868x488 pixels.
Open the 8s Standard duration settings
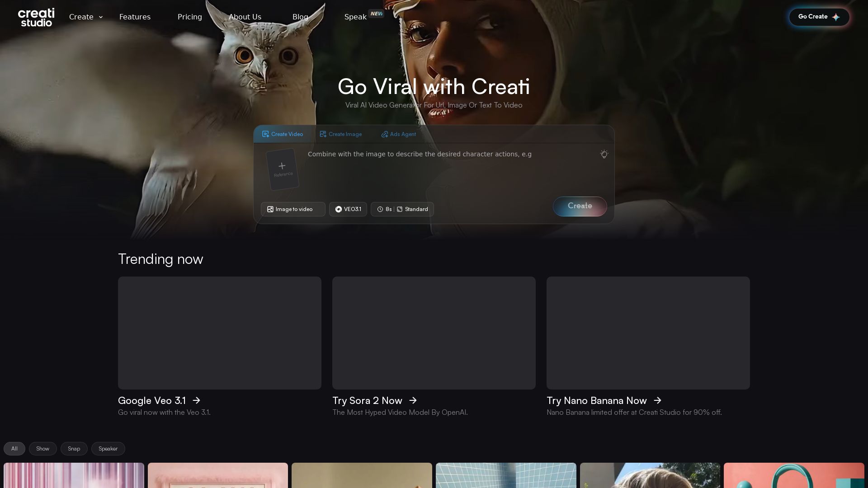[402, 209]
